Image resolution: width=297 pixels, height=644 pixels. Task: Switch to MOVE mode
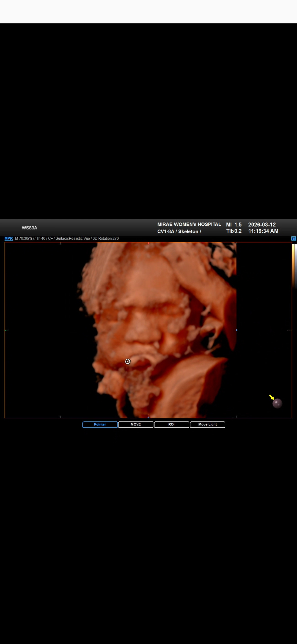click(136, 425)
